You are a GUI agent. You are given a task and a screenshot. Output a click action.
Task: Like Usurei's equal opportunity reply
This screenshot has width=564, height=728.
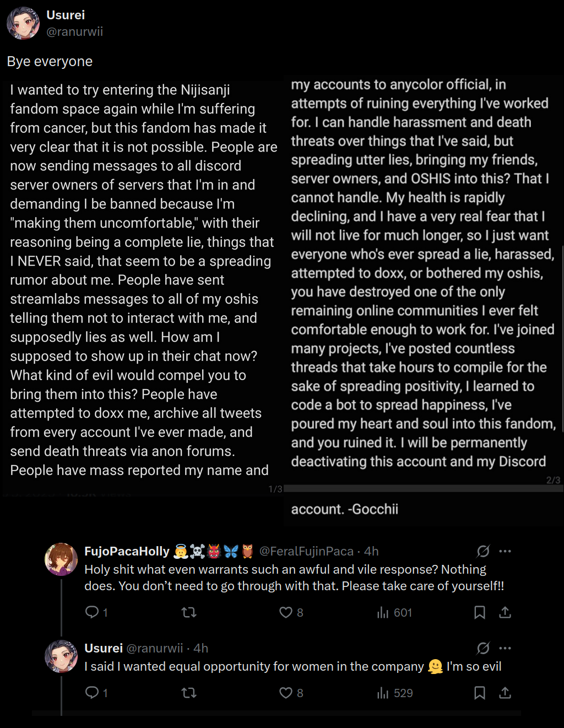(286, 693)
